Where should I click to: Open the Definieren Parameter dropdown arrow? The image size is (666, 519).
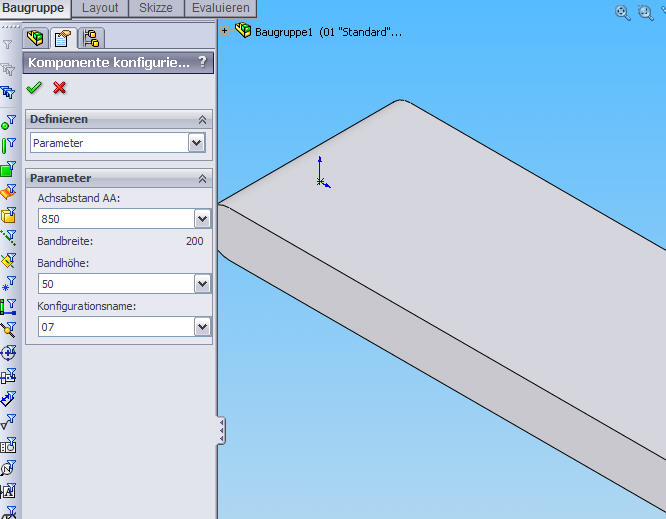197,143
